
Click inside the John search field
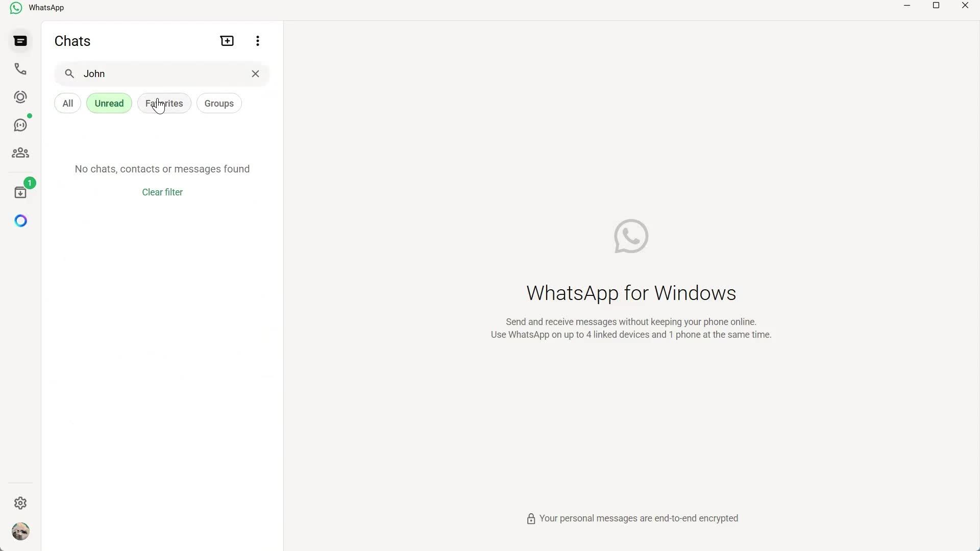153,73
